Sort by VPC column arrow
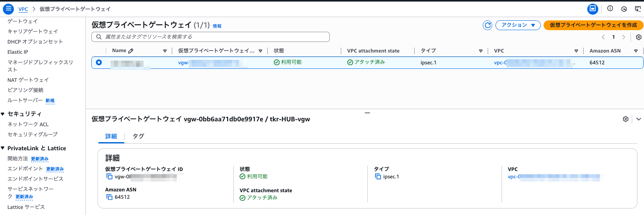The image size is (644, 215). 576,51
